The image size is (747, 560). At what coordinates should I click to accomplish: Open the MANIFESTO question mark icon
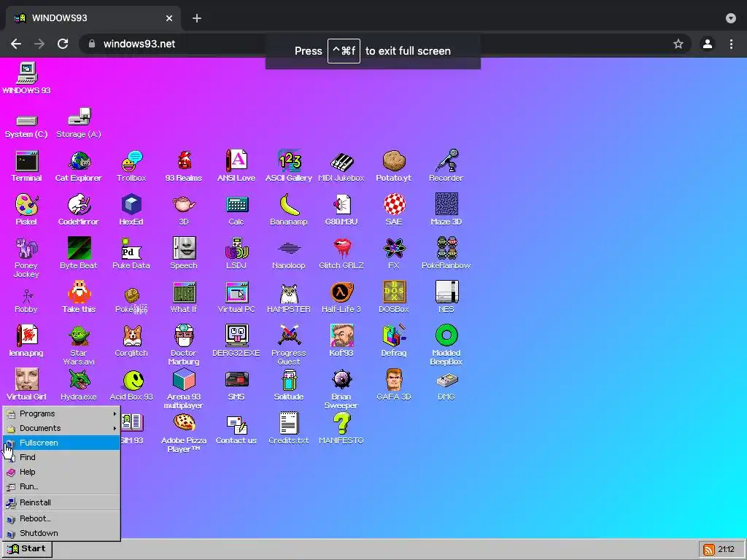point(341,429)
